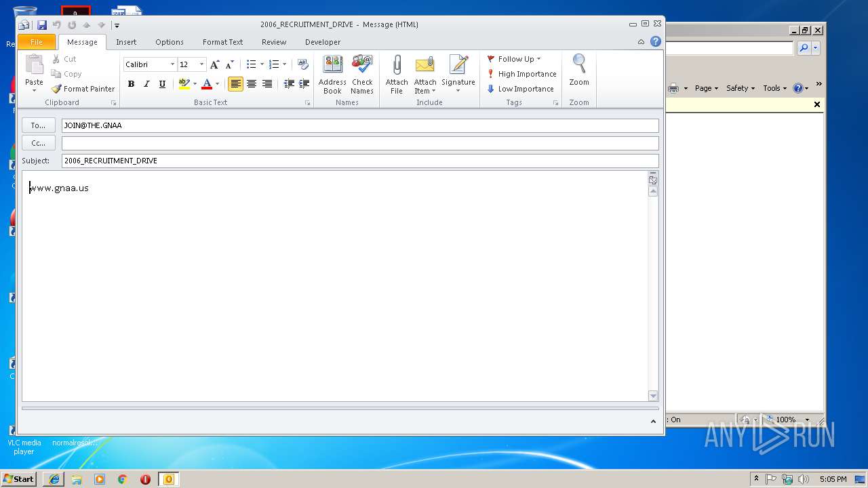Open the Page menu in the browser window
868x488 pixels.
[706, 88]
